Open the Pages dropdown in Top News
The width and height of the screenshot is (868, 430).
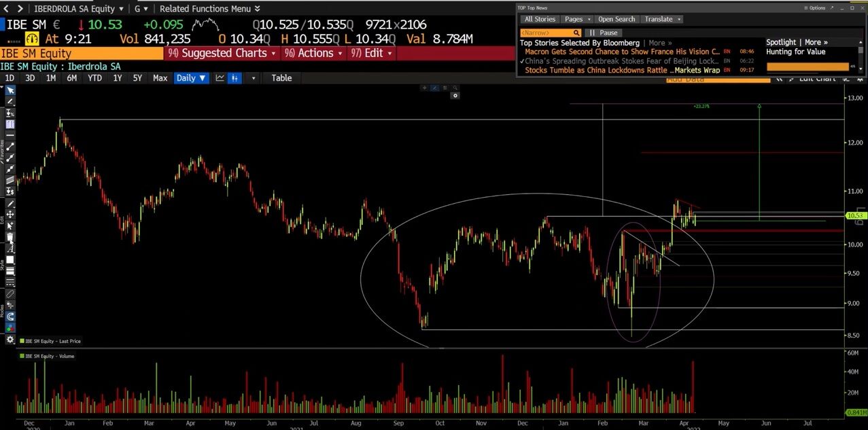578,19
